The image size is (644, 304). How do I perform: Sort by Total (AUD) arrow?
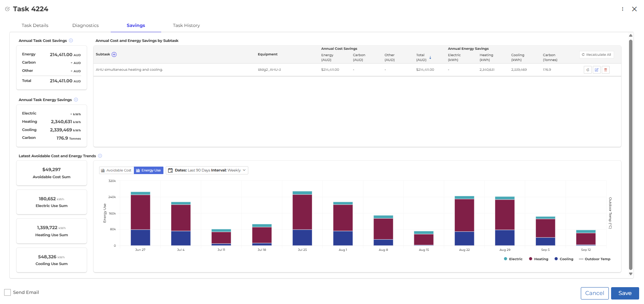click(430, 58)
